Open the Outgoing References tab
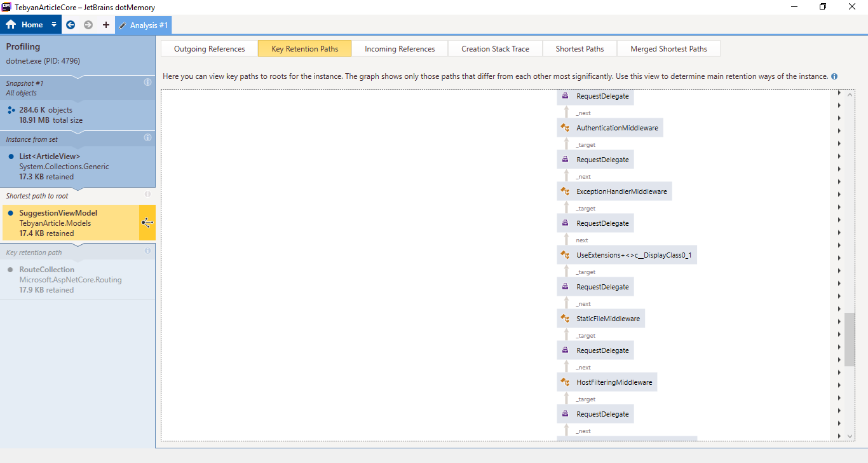This screenshot has width=868, height=463. (209, 49)
